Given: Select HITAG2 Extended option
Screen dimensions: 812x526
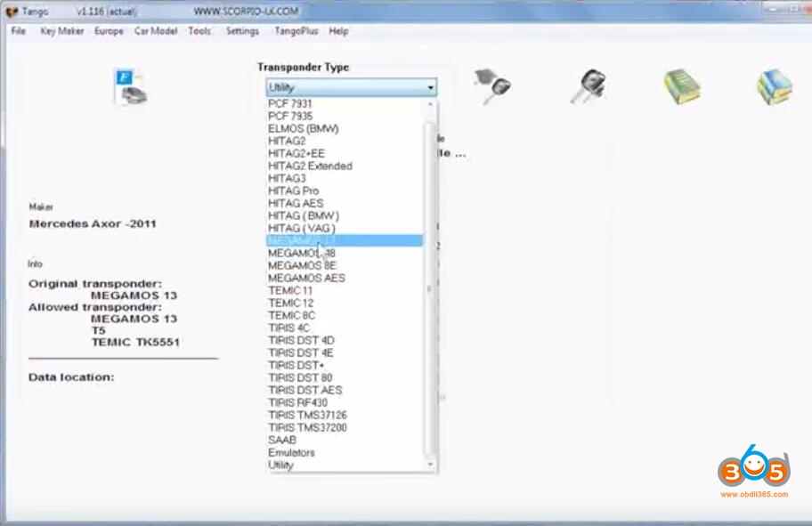Looking at the screenshot, I should tap(345, 166).
